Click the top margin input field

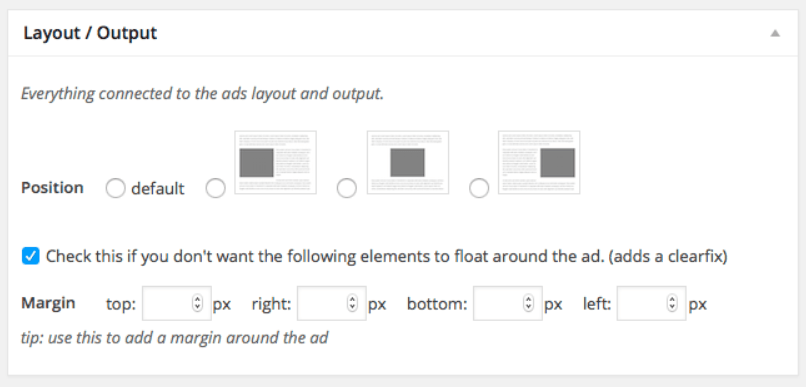177,303
